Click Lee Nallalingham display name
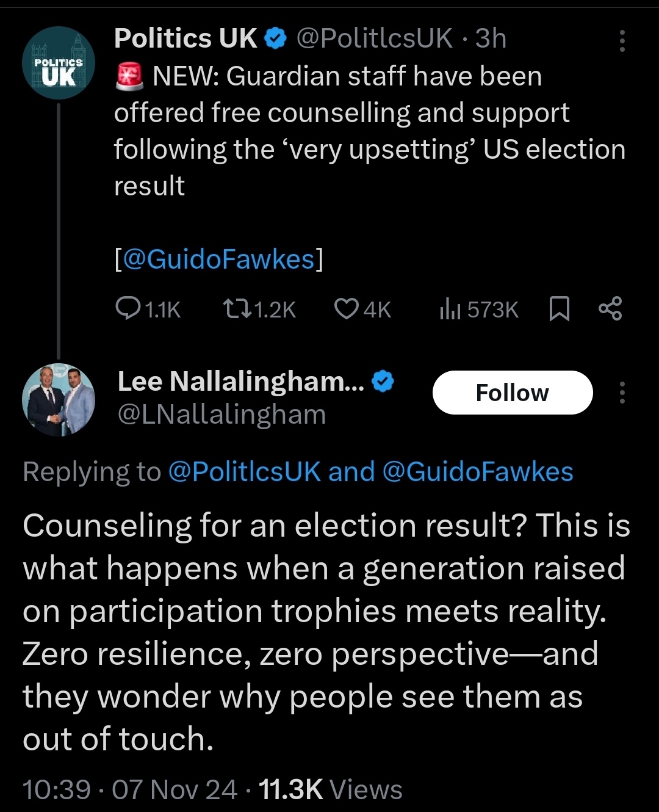Viewport: 659px width, 812px height. (x=240, y=382)
